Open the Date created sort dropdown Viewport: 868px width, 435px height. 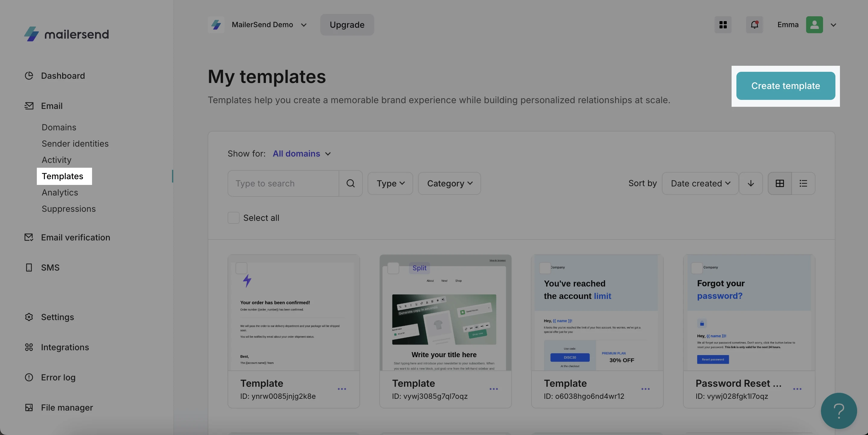pyautogui.click(x=700, y=183)
